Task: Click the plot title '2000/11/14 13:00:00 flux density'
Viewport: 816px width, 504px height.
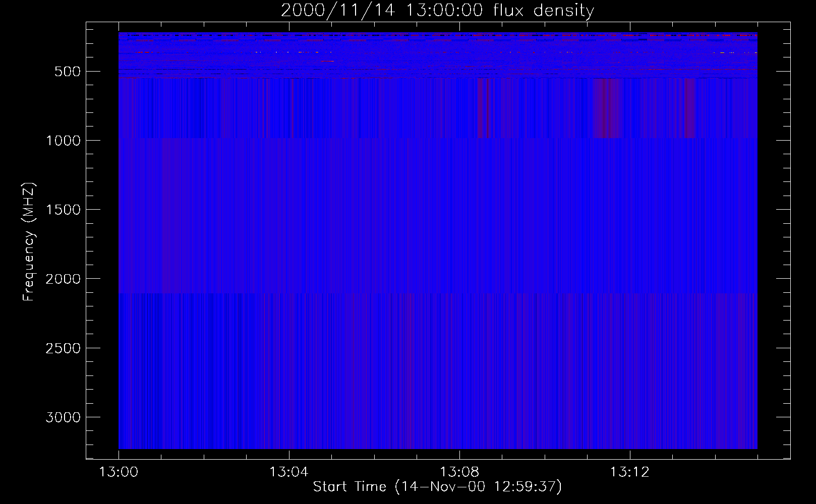Action: [x=437, y=11]
